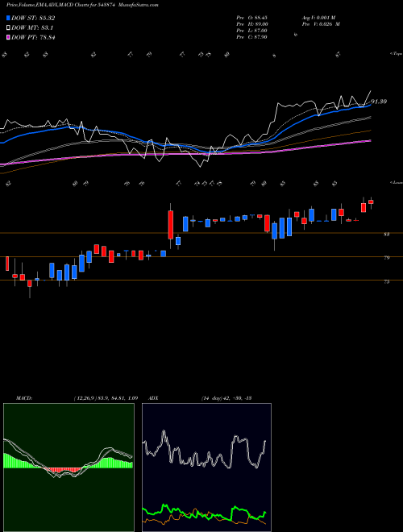Viewport: 403px width, 532px height.
Task: Click the 'Pre O: 88.45' value
Action: click(252, 18)
